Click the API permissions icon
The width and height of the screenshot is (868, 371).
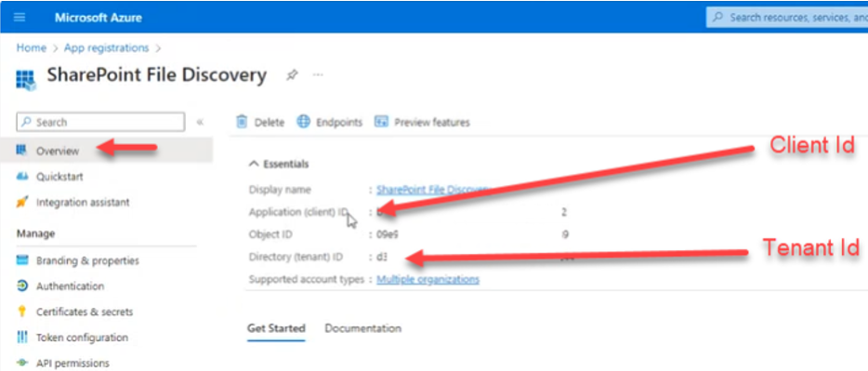22,364
